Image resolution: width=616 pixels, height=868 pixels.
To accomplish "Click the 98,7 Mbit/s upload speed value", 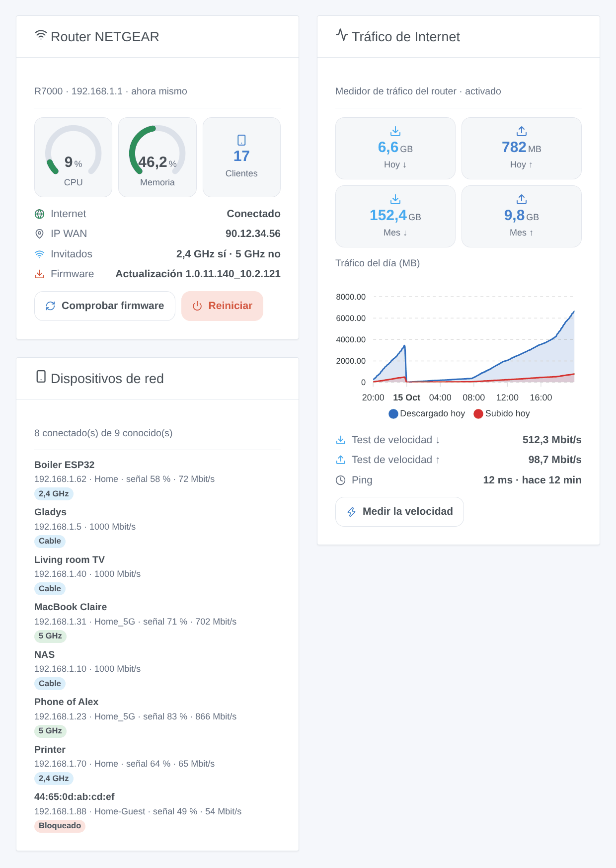I will tap(555, 460).
